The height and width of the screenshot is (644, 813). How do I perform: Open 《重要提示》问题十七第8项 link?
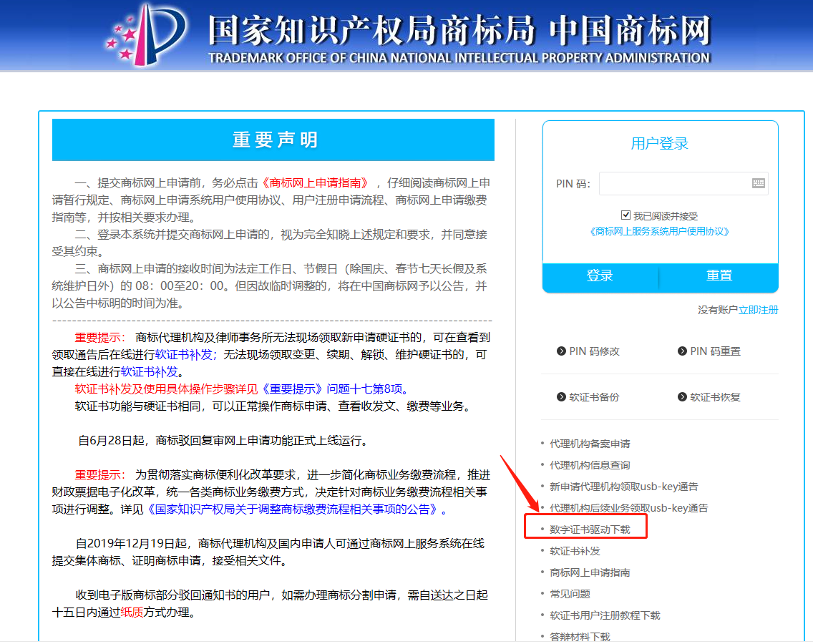point(332,389)
